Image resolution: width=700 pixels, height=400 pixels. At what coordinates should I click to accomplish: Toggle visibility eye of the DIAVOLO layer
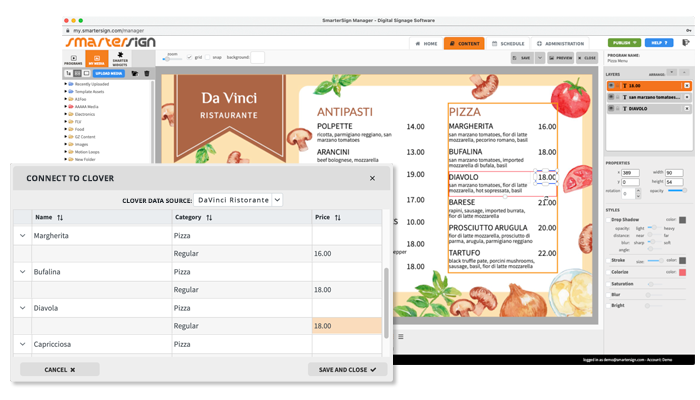(611, 108)
